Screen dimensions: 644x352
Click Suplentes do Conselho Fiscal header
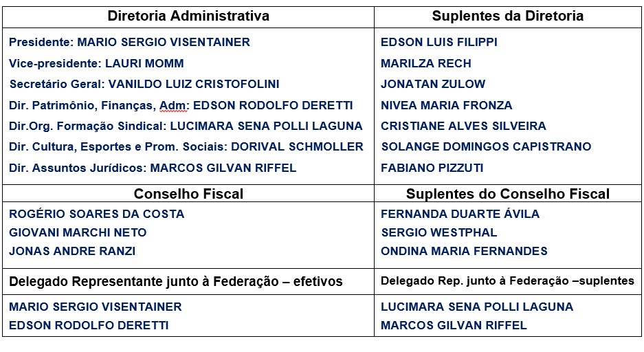point(507,194)
